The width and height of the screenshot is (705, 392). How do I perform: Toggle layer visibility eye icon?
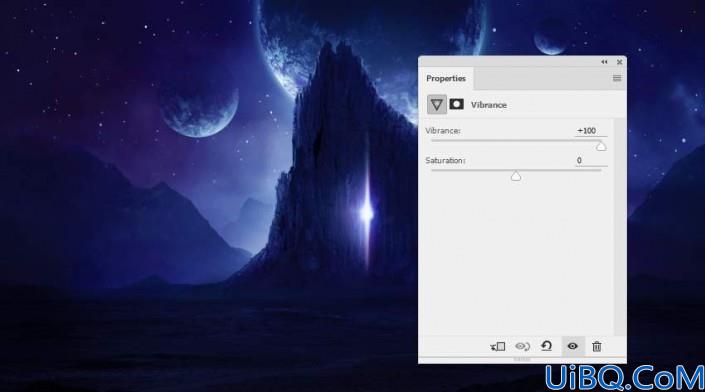click(572, 346)
